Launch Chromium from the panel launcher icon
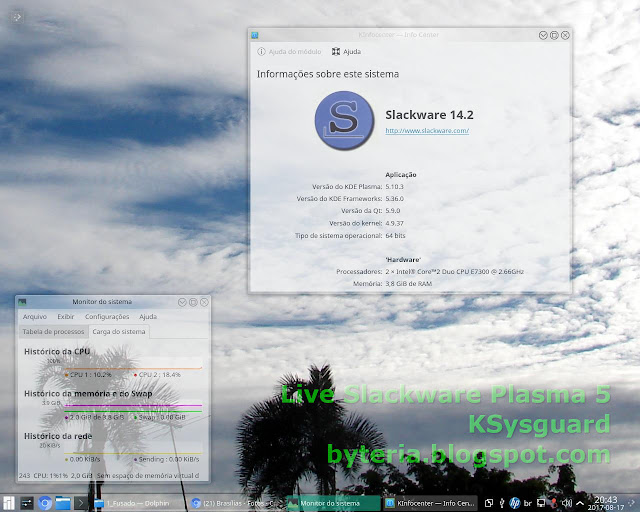This screenshot has height=512, width=640. coord(45,503)
